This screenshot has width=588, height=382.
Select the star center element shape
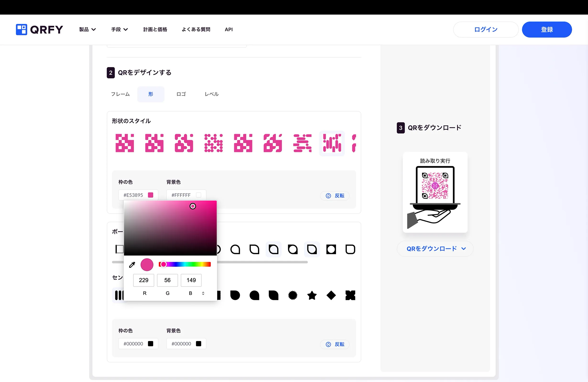tap(312, 295)
